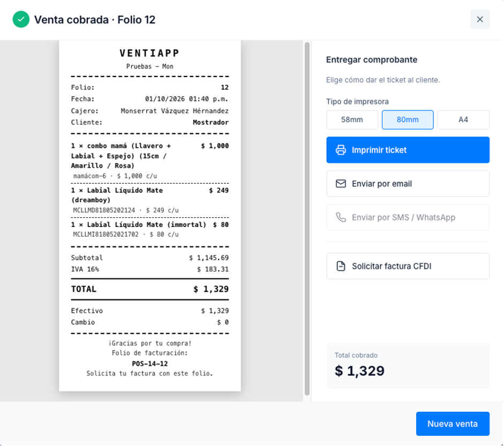This screenshot has height=446, width=504.
Task: Print the ticket with Imprimir ticket
Action: tap(408, 150)
